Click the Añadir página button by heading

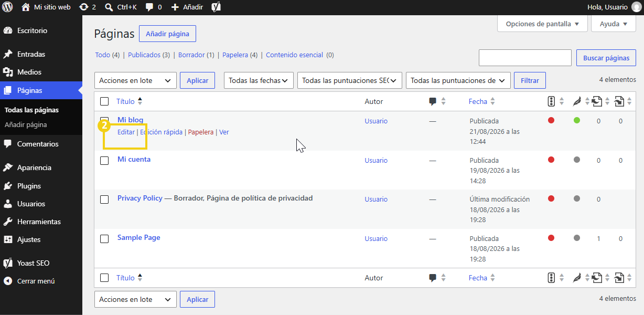click(167, 34)
